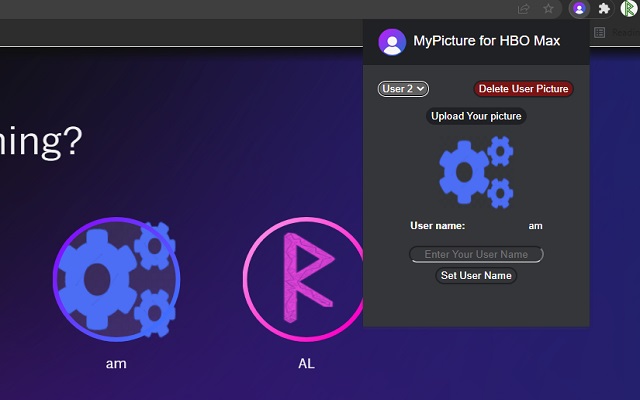Click the AL profile name label
The width and height of the screenshot is (640, 400).
(x=306, y=363)
